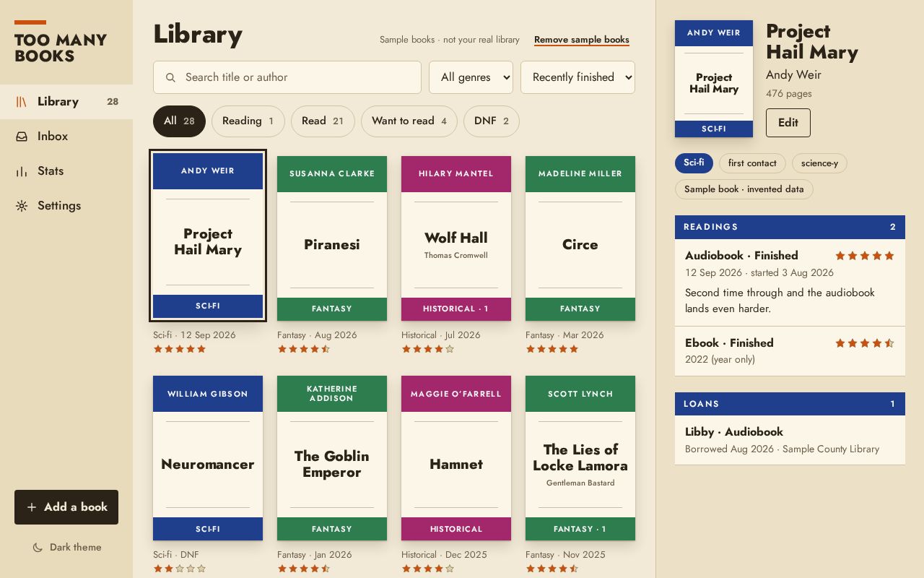Open the Stats bar-chart icon

coord(22,171)
